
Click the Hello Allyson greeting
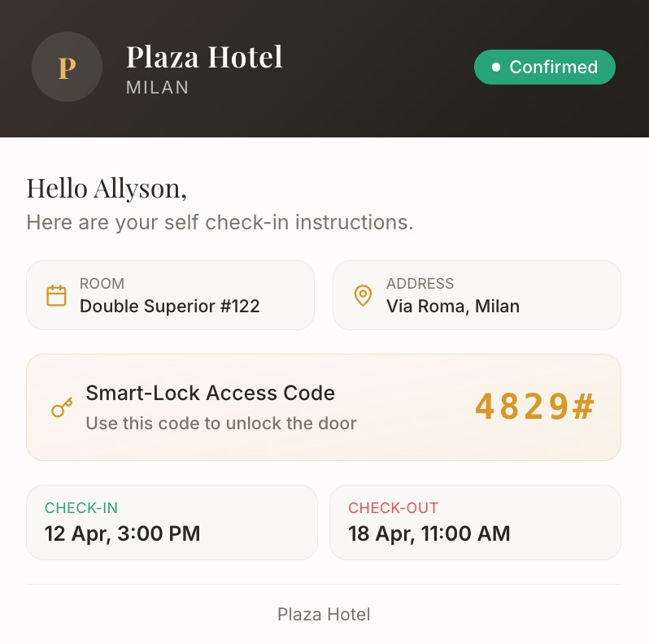107,188
